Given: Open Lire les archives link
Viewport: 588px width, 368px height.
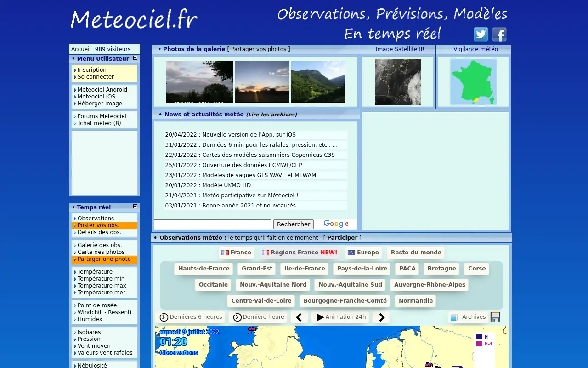Looking at the screenshot, I should tap(271, 115).
